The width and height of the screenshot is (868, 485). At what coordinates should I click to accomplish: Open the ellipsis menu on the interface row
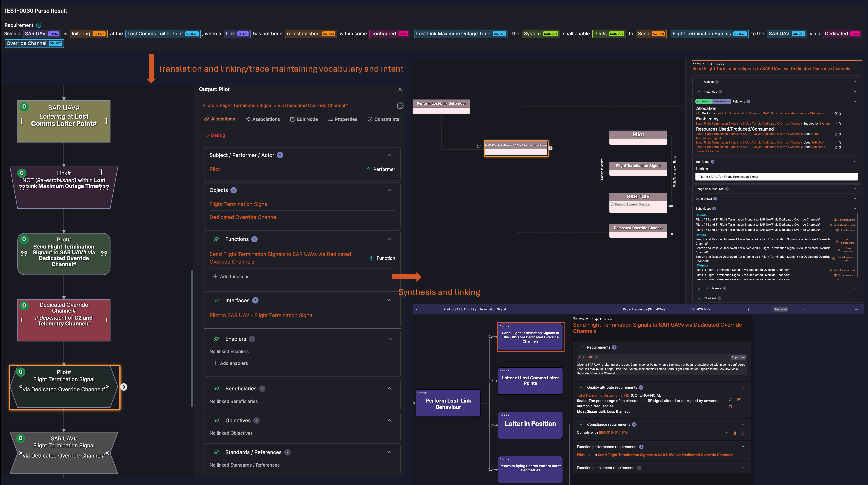click(x=857, y=309)
